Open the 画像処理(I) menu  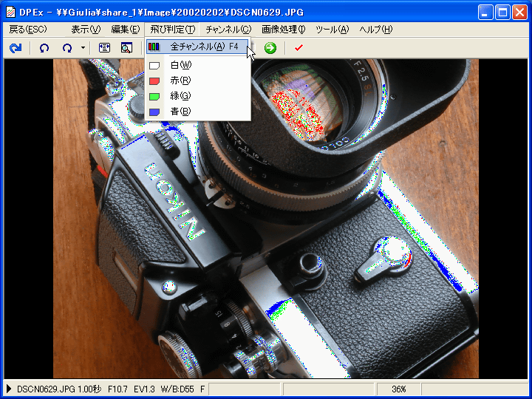tap(284, 30)
